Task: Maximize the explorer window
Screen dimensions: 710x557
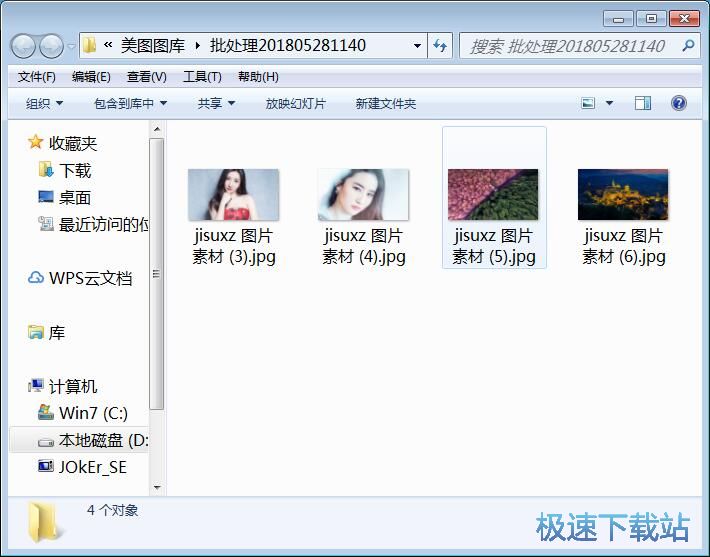Action: point(651,19)
